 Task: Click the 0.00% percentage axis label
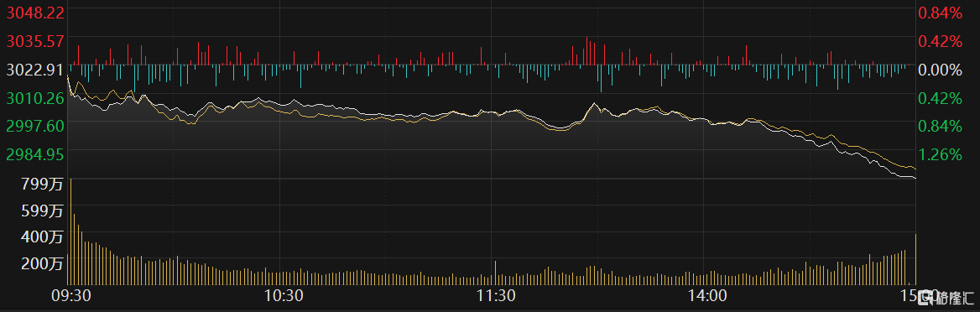pyautogui.click(x=940, y=70)
